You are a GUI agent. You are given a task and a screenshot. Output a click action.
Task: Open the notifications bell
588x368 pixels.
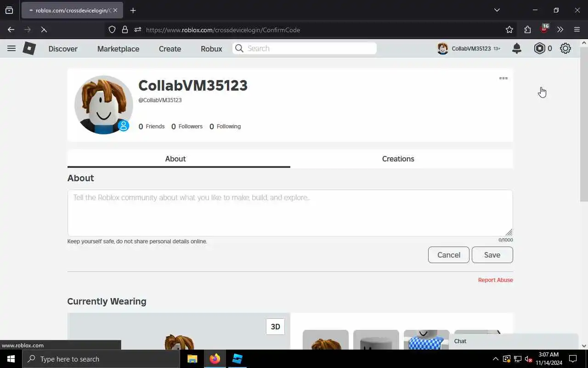(517, 48)
